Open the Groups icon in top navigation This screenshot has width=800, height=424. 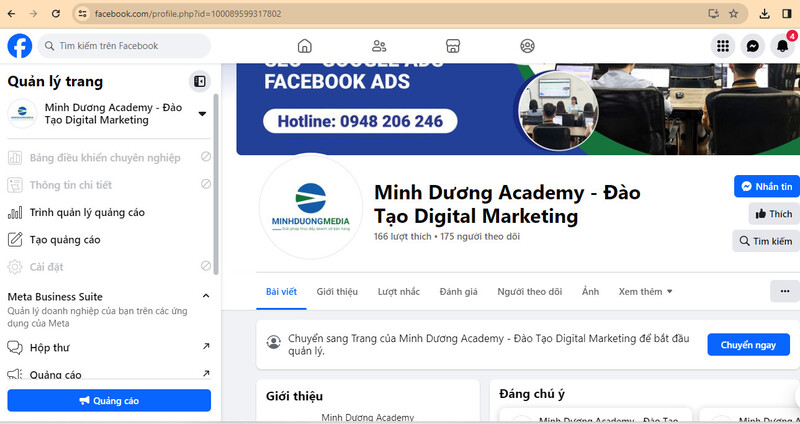(x=528, y=46)
